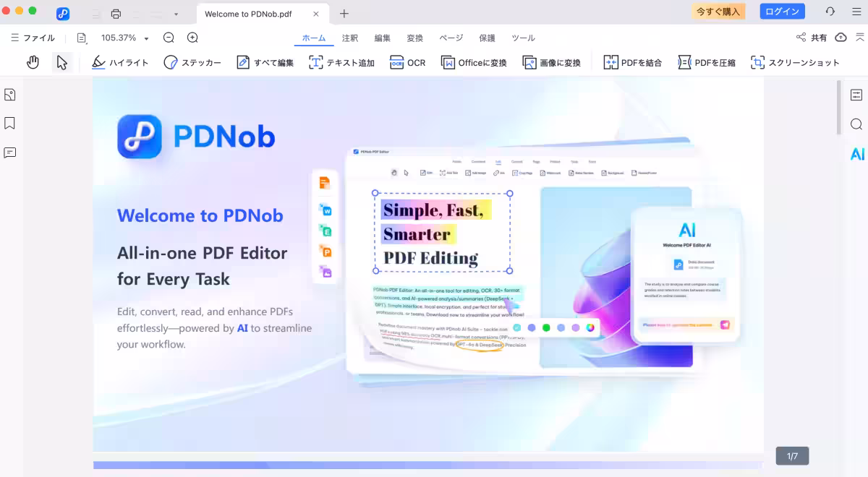Click the PDFを圧縮 tool
This screenshot has height=477, width=868.
point(706,63)
